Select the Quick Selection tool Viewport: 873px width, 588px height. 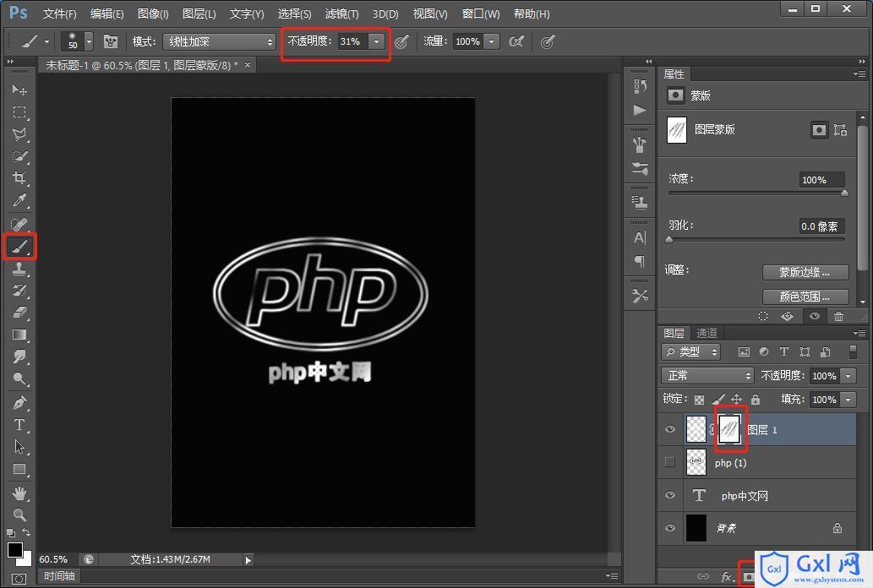click(19, 156)
